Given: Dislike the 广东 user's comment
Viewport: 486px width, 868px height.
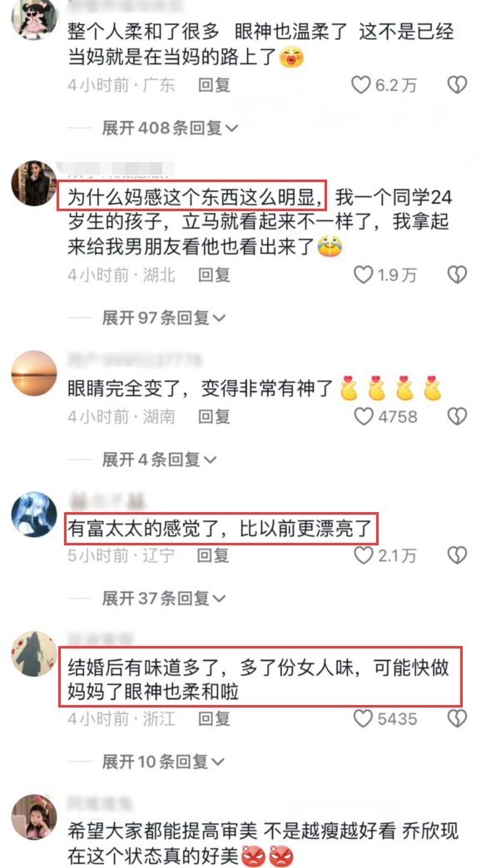Looking at the screenshot, I should click(x=457, y=85).
